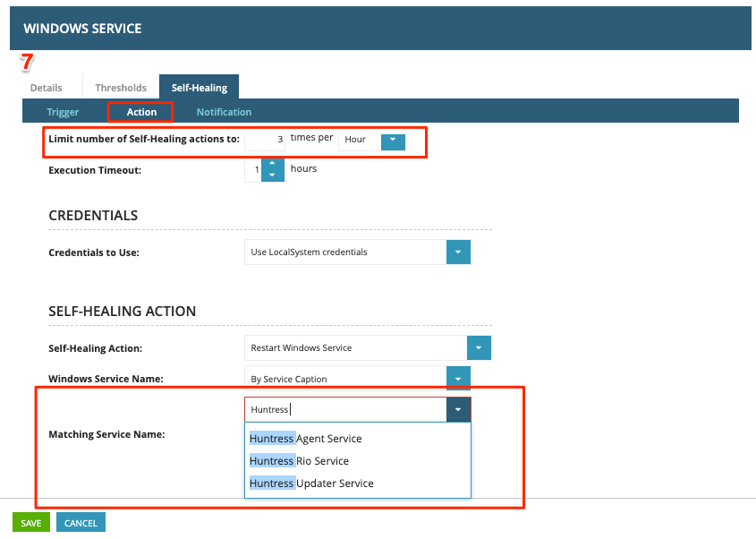Click the Cancel button
This screenshot has height=539, width=756.
point(81,523)
